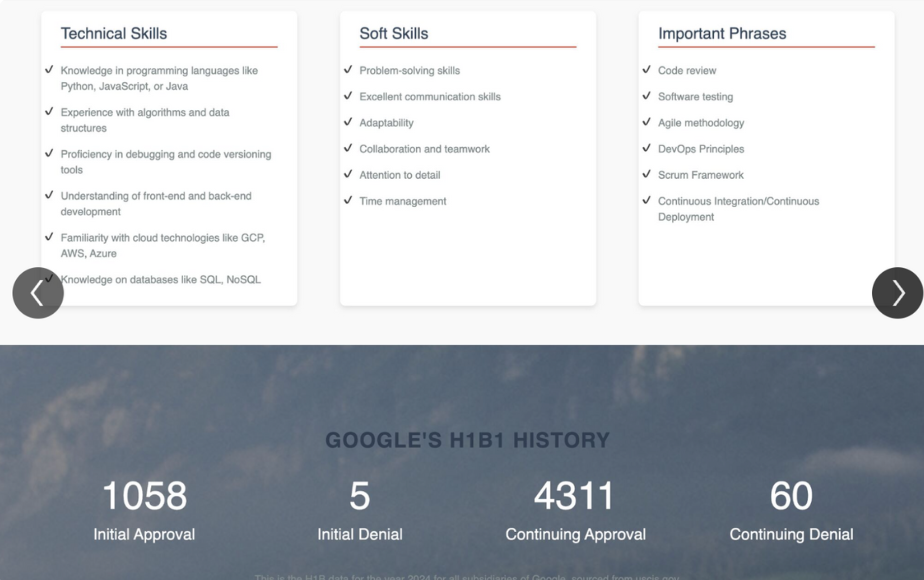924x580 pixels.
Task: Expand the Continuous Integration/Continuous Deployment entry
Action: coord(739,209)
